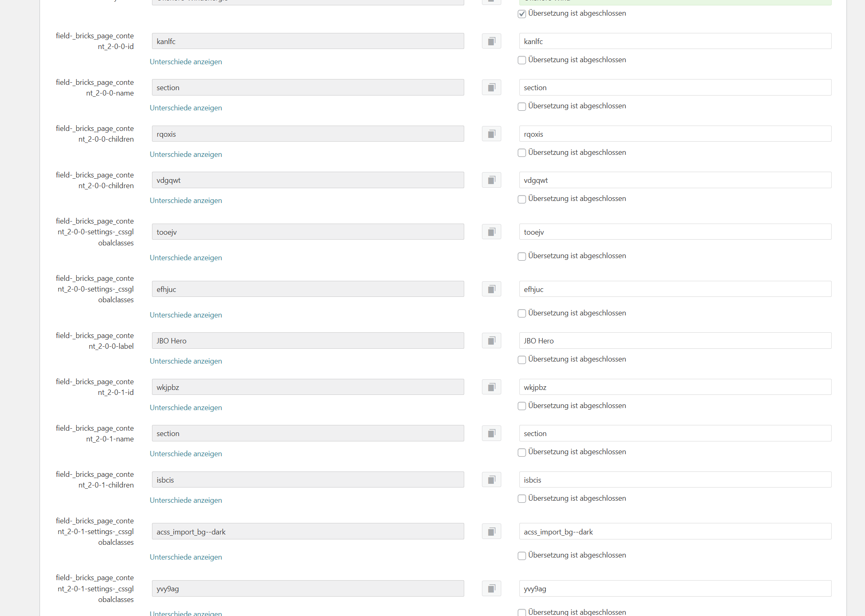865x616 pixels.
Task: Uncheck the checked Übersetzung ist abgeschlossen box
Action: (x=522, y=14)
